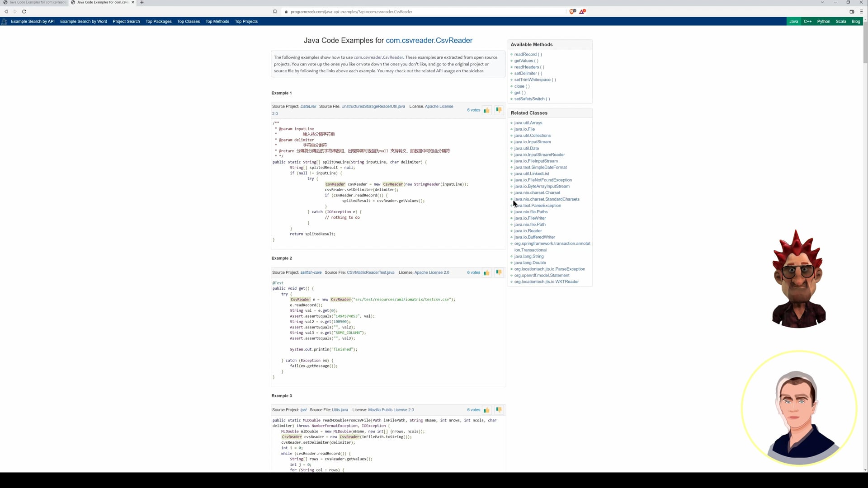Upvote Example 2 with thumbs-up icon
The width and height of the screenshot is (868, 488).
pos(486,273)
